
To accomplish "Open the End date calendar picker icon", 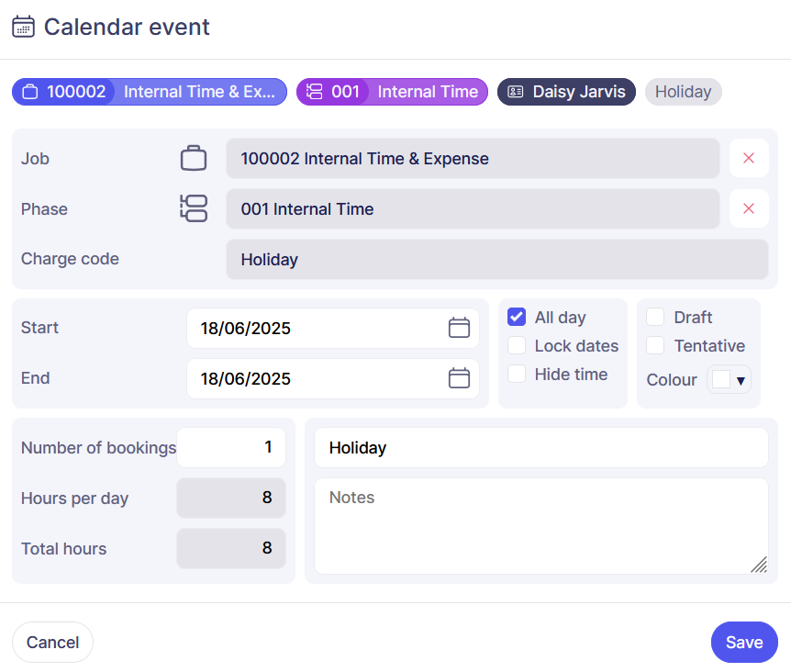I will [459, 378].
